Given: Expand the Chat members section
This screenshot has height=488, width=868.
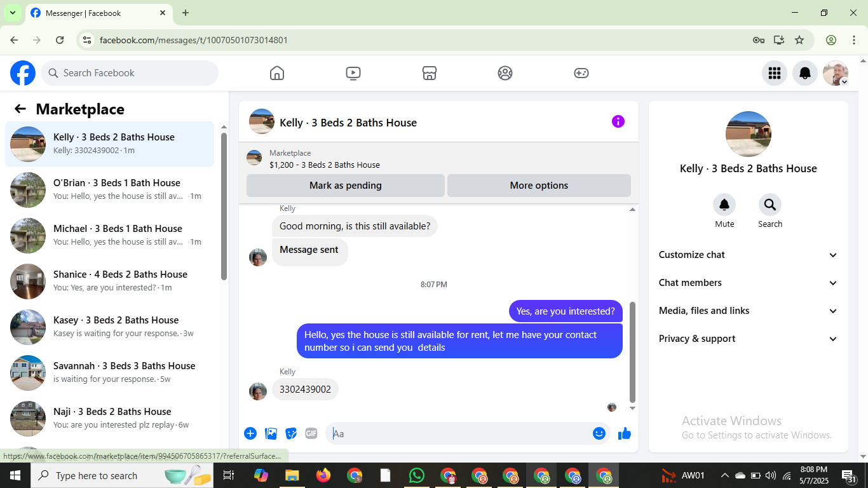Looking at the screenshot, I should (749, 283).
